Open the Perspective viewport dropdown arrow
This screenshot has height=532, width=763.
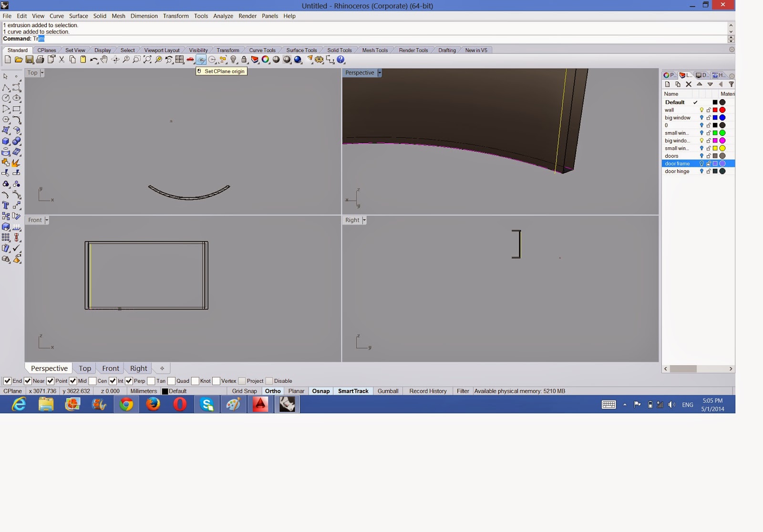coord(380,73)
